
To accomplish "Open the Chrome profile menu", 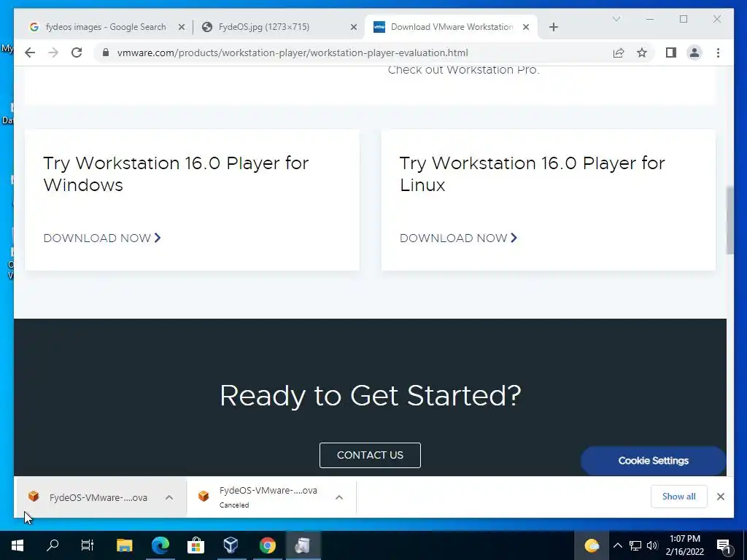I will click(x=694, y=52).
